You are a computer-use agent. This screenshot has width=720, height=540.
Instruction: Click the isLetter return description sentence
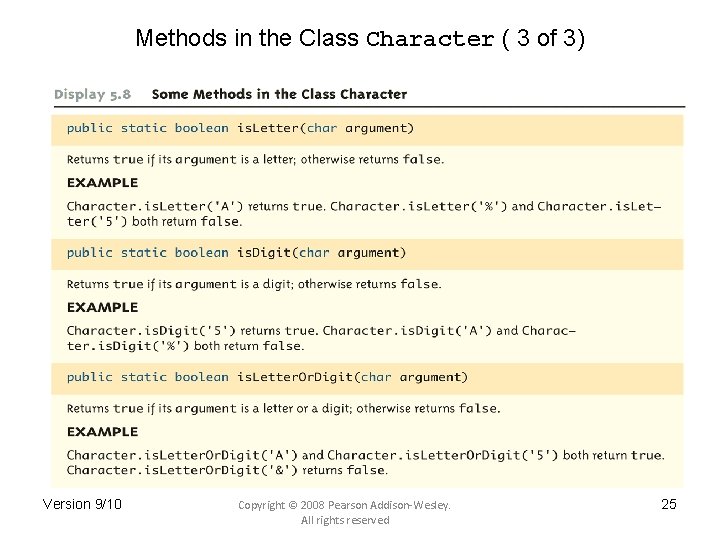pos(255,159)
